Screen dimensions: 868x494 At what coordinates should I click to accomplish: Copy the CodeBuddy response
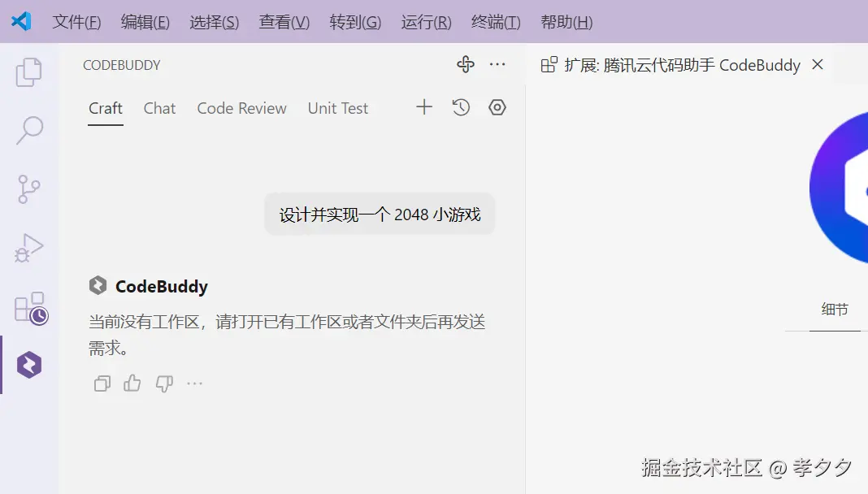pyautogui.click(x=102, y=383)
